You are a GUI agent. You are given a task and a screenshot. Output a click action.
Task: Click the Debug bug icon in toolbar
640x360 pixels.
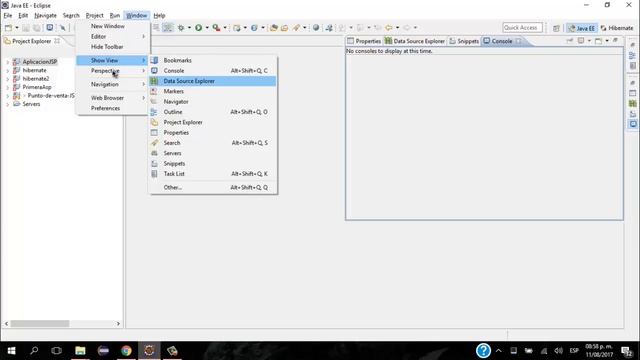[x=181, y=28]
